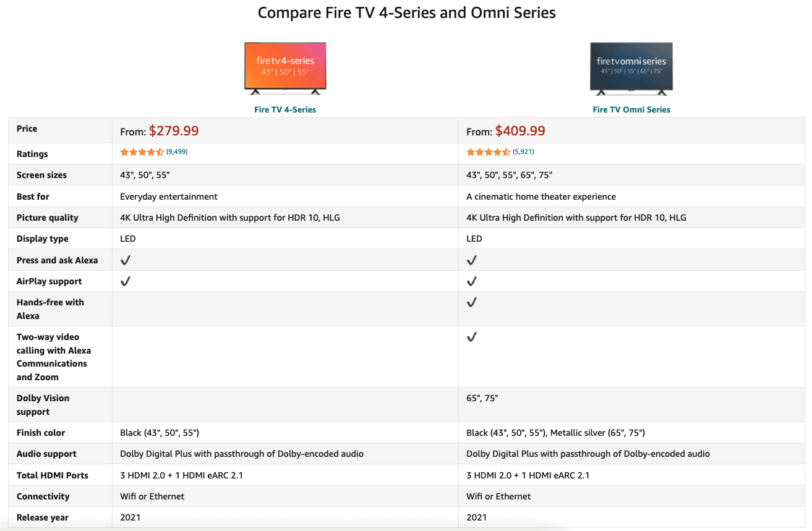Click Omni Two-way video calling checkmark
Image resolution: width=812 pixels, height=531 pixels.
point(472,337)
